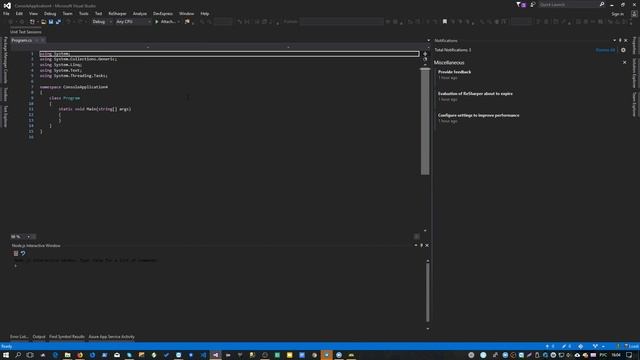Click the Save All icon in toolbar
The height and width of the screenshot is (360, 640).
[x=58, y=22]
